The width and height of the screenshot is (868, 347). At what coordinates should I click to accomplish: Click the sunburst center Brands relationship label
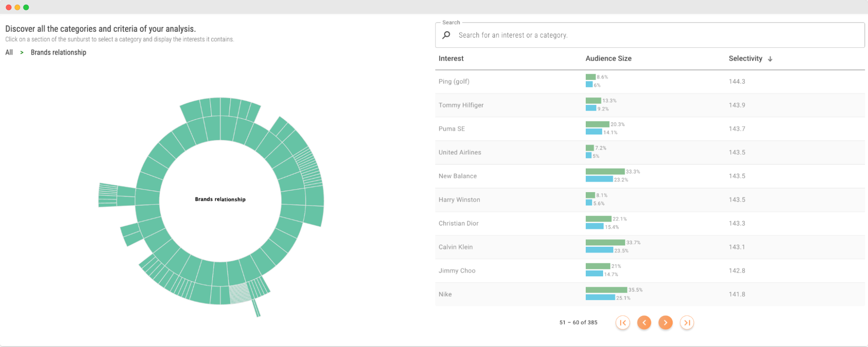pyautogui.click(x=220, y=200)
